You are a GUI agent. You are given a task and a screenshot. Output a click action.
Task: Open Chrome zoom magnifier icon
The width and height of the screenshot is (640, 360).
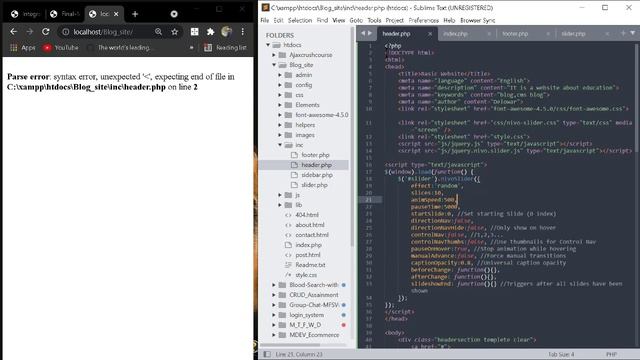pos(158,32)
